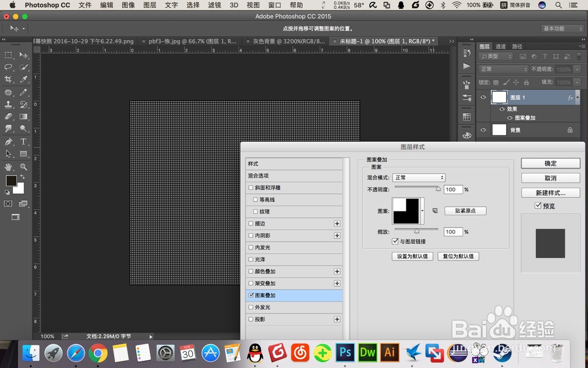Select the Rectangle shape tool
The height and width of the screenshot is (368, 588).
click(x=24, y=154)
